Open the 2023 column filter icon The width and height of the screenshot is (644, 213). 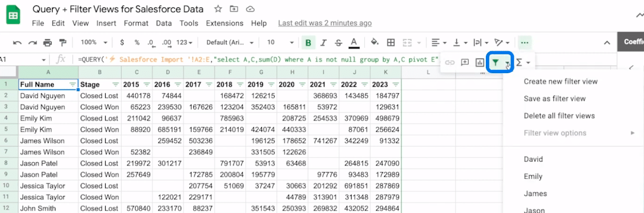tap(395, 85)
